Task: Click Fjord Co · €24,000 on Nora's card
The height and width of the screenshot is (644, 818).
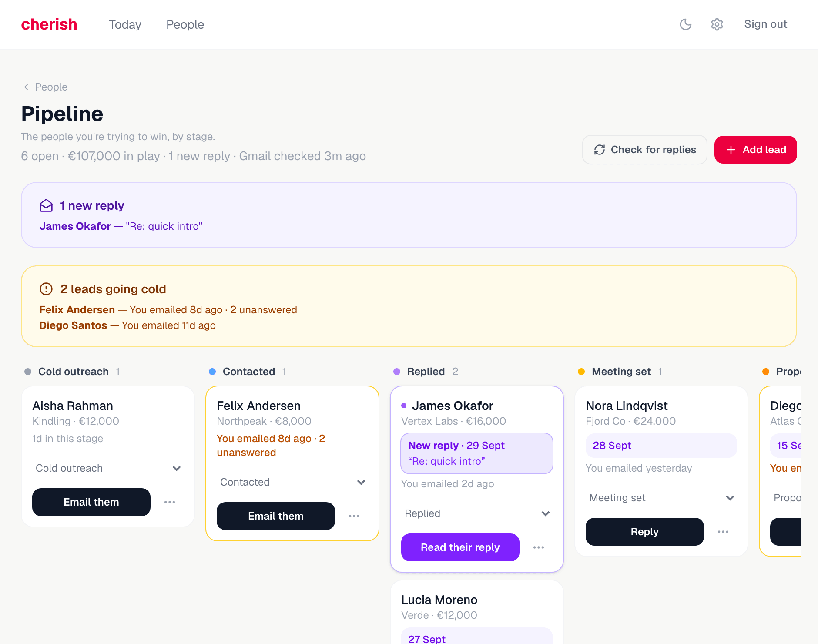Action: pos(630,421)
